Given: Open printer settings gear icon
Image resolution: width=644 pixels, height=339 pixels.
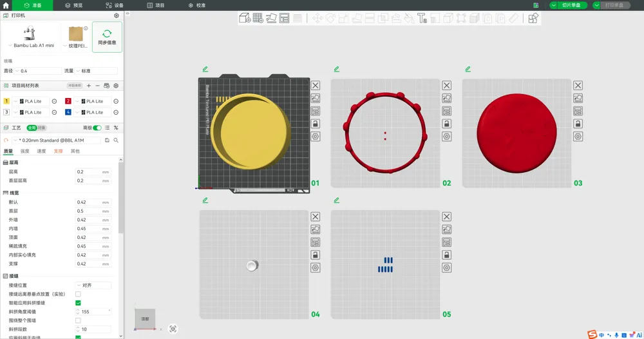Looking at the screenshot, I should click(x=116, y=15).
